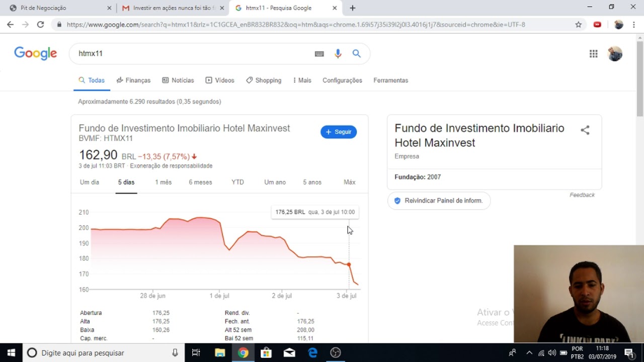Select the Um dia chart range
Screen dimensions: 644x362
(90, 182)
